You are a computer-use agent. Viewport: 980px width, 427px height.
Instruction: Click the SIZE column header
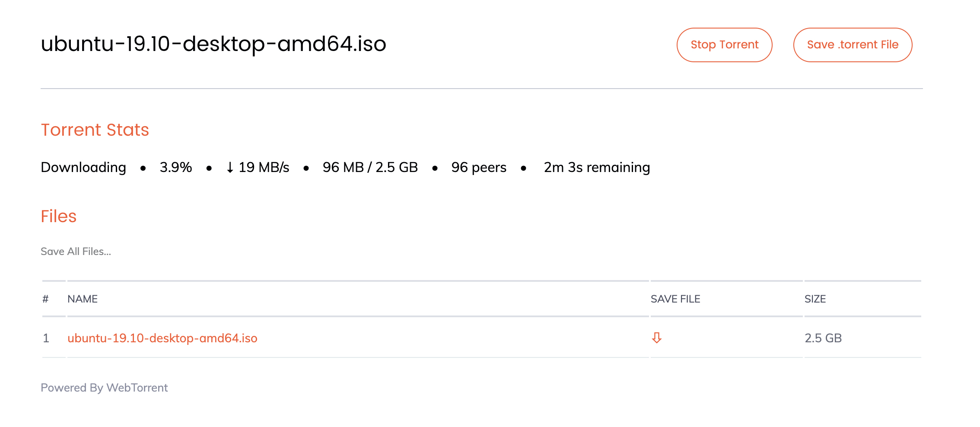pyautogui.click(x=815, y=299)
